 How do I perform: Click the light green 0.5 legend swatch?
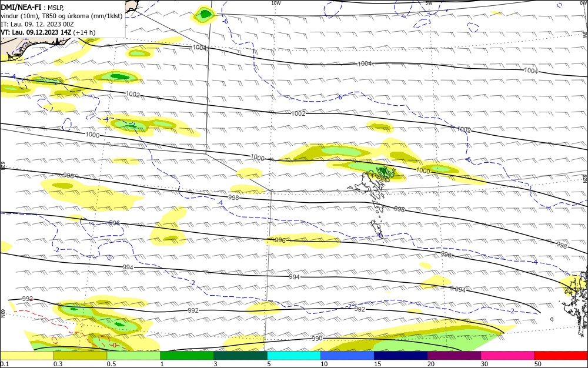pyautogui.click(x=133, y=356)
